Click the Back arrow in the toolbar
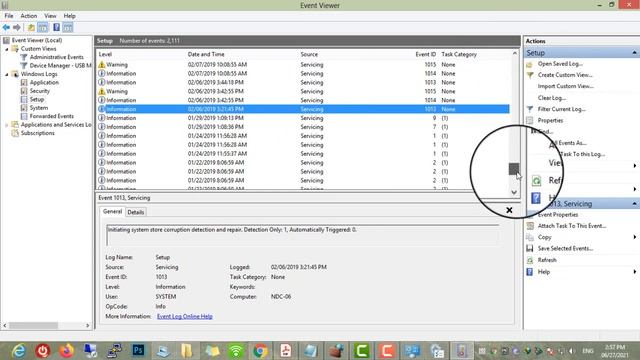Screen dimensions: 640x360 tap(6, 27)
